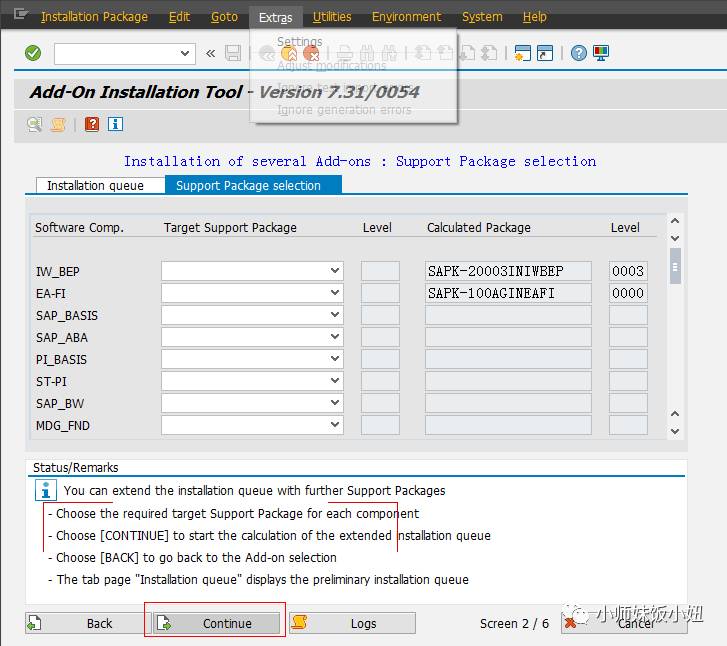Image resolution: width=727 pixels, height=646 pixels.
Task: Open the Extras menu
Action: pos(276,18)
